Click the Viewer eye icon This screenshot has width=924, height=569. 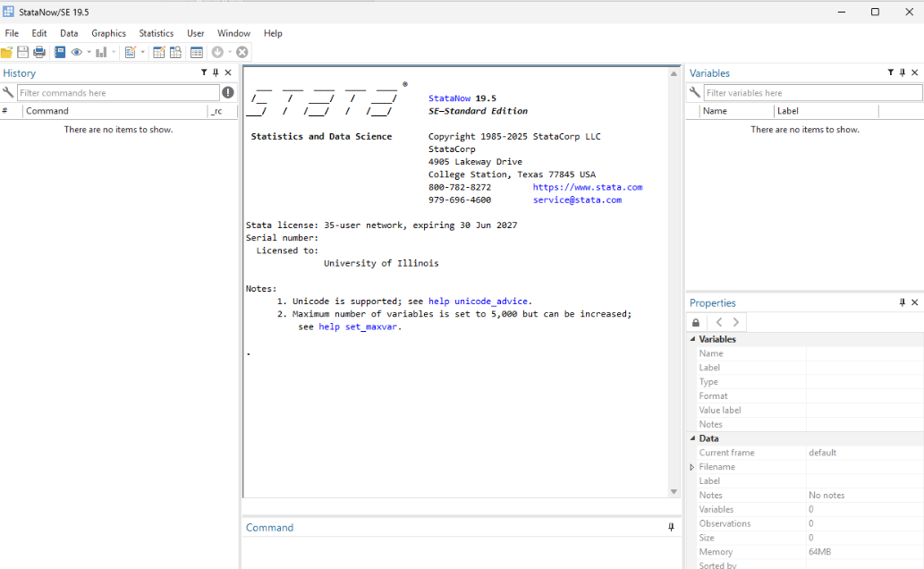pyautogui.click(x=77, y=53)
